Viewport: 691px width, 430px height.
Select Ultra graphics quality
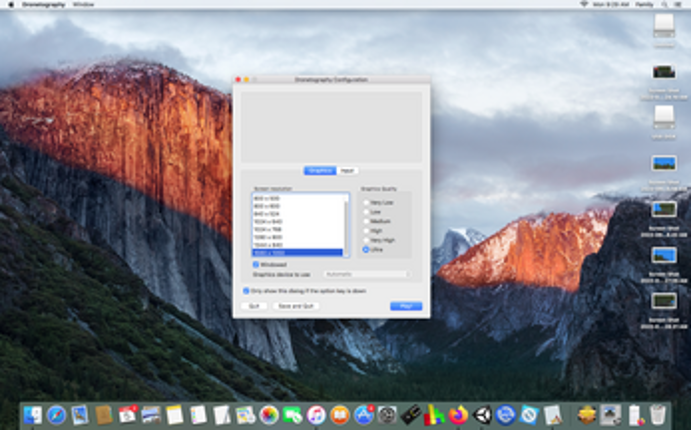pyautogui.click(x=366, y=249)
